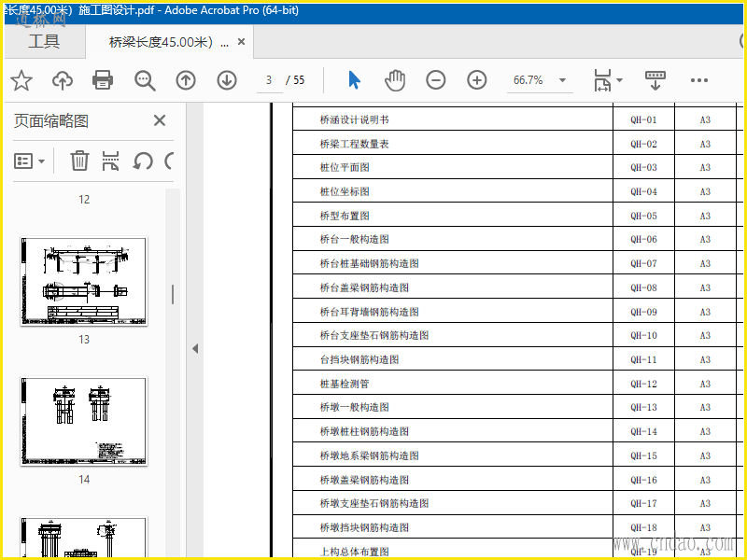Activate the hand pan tool
Image resolution: width=747 pixels, height=560 pixels.
[395, 80]
